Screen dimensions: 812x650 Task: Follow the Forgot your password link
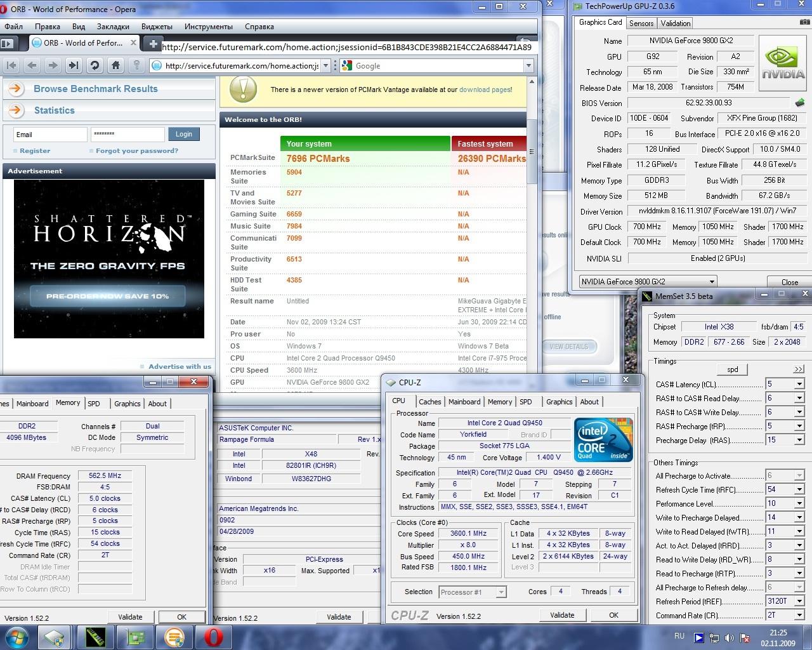point(137,151)
